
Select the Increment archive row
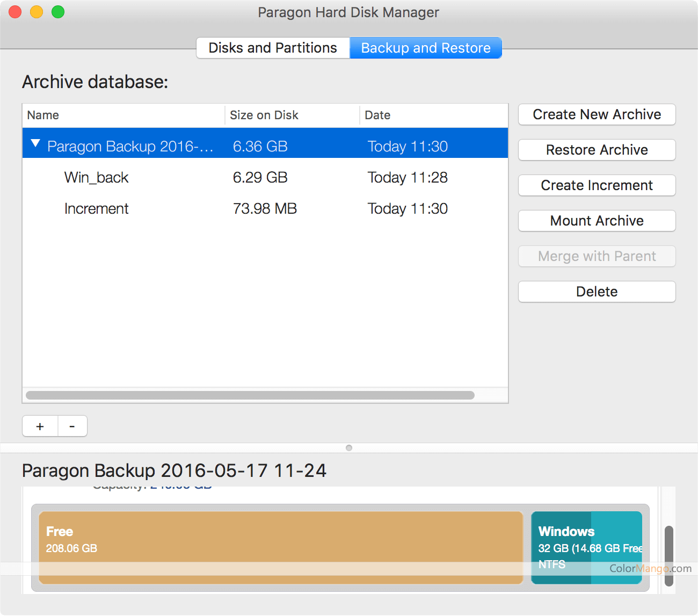click(97, 209)
